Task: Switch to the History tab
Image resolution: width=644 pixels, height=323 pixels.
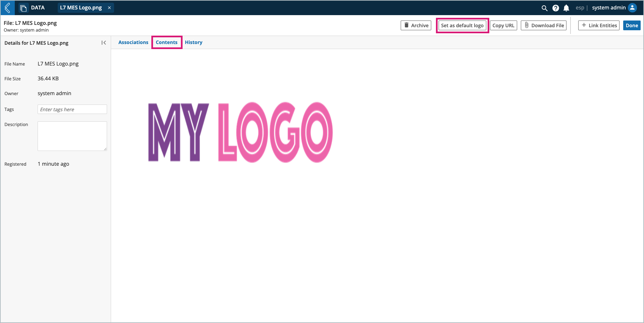Action: coord(194,42)
